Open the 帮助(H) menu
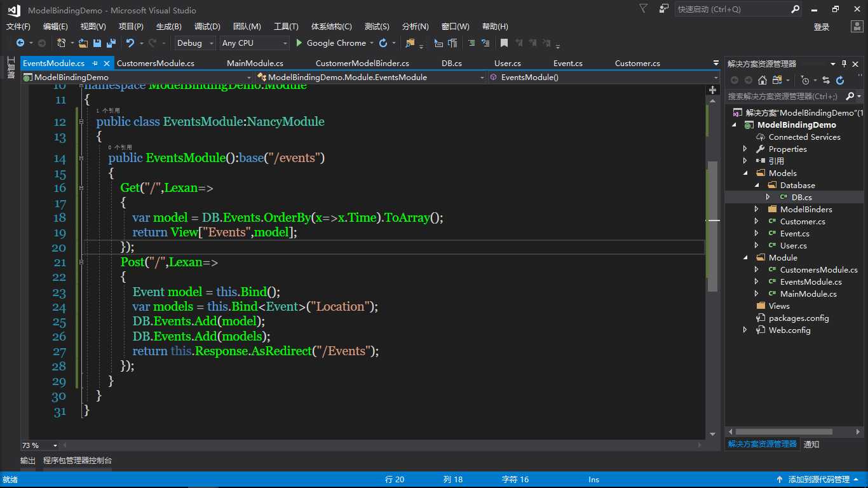868x488 pixels. tap(495, 27)
